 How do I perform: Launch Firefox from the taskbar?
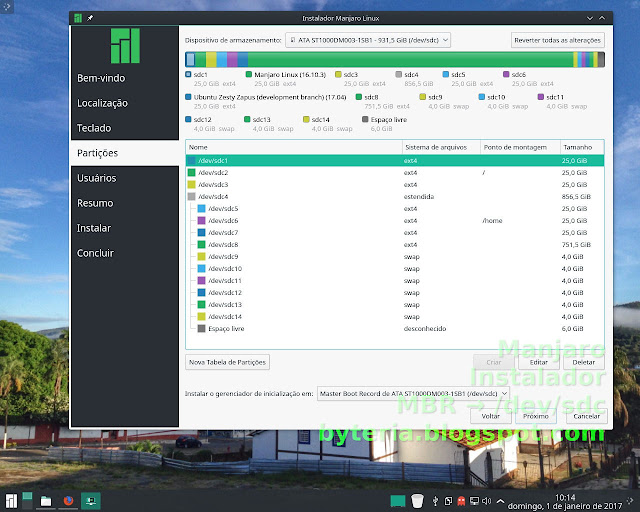tap(68, 501)
